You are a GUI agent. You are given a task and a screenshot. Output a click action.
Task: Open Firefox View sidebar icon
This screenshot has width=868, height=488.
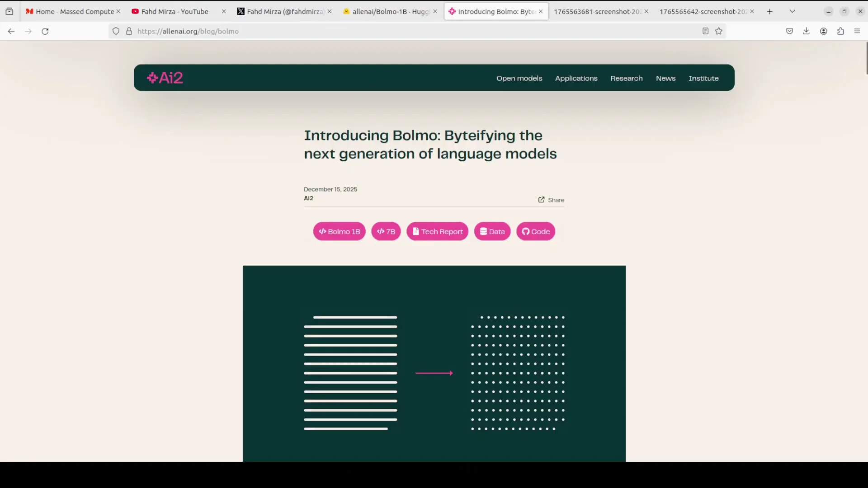[9, 11]
